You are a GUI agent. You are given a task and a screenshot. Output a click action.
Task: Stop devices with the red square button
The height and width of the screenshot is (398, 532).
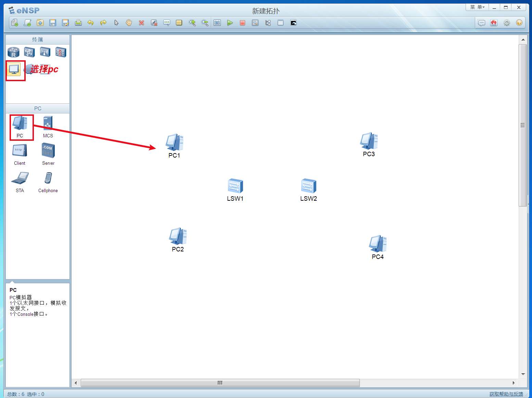click(x=243, y=23)
